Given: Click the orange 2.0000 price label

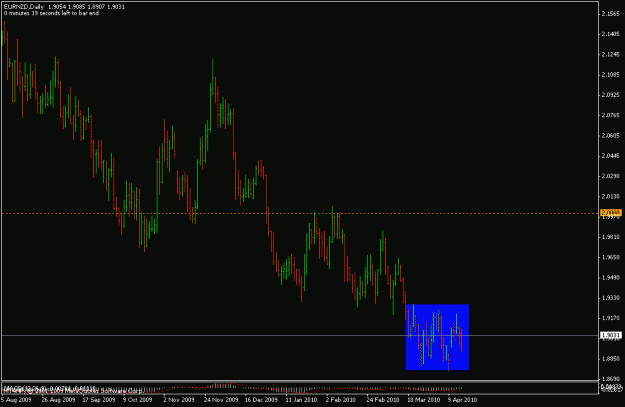Looking at the screenshot, I should 611,213.
